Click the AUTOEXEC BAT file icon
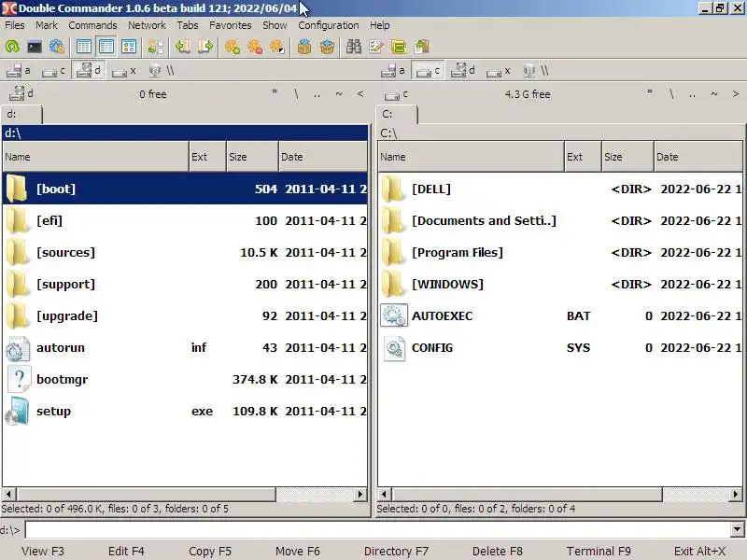 393,315
